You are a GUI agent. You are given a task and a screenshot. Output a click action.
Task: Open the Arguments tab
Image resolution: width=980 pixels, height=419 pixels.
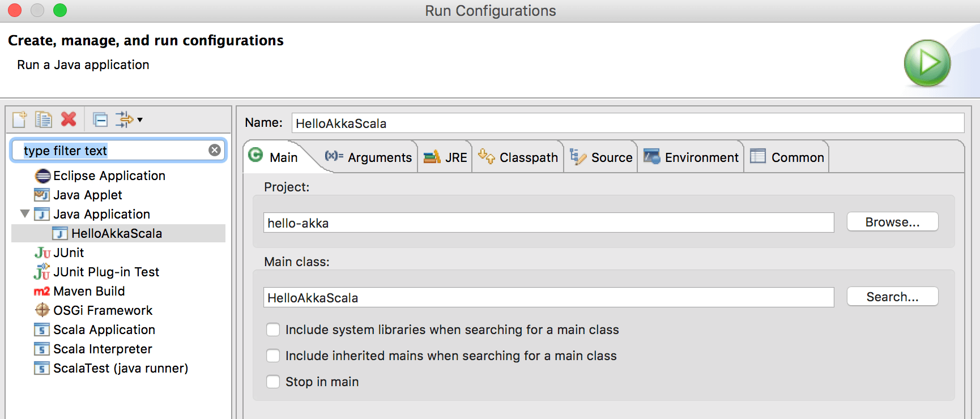368,157
